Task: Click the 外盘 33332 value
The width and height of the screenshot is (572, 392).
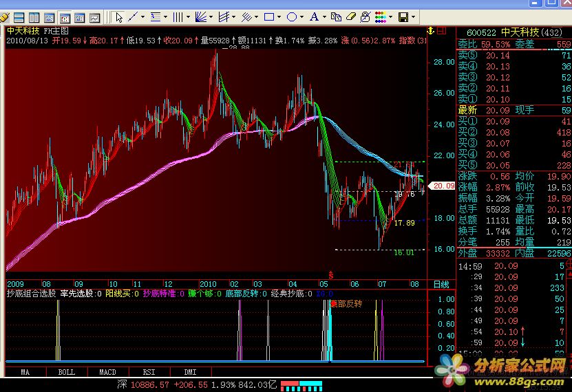Action: point(498,253)
